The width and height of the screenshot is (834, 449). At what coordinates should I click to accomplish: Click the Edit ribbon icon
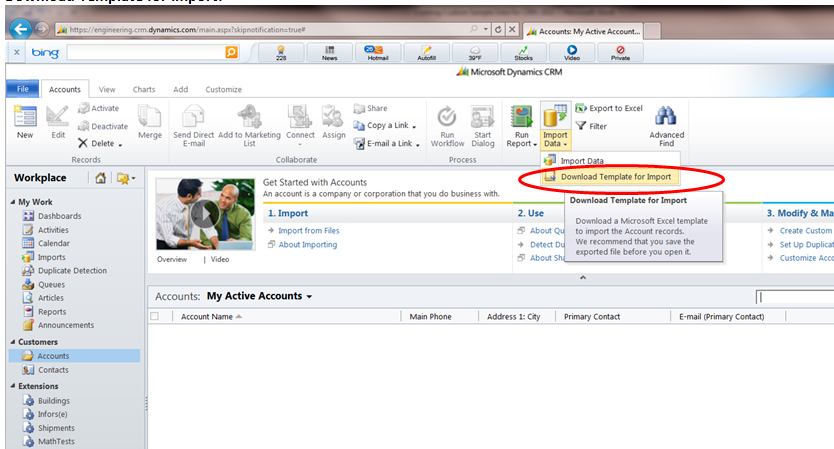[x=57, y=116]
